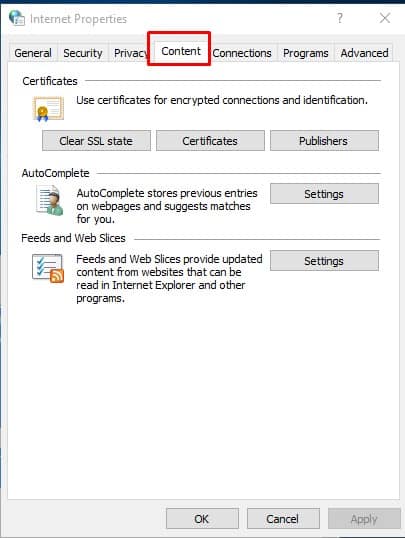The height and width of the screenshot is (538, 405).
Task: Click the certificate ribbon icon
Action: 48,109
